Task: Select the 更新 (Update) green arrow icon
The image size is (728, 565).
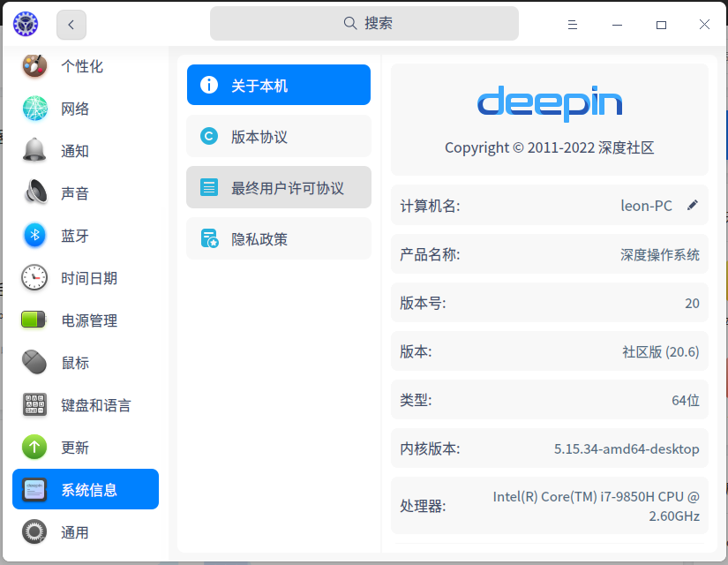Action: click(34, 447)
